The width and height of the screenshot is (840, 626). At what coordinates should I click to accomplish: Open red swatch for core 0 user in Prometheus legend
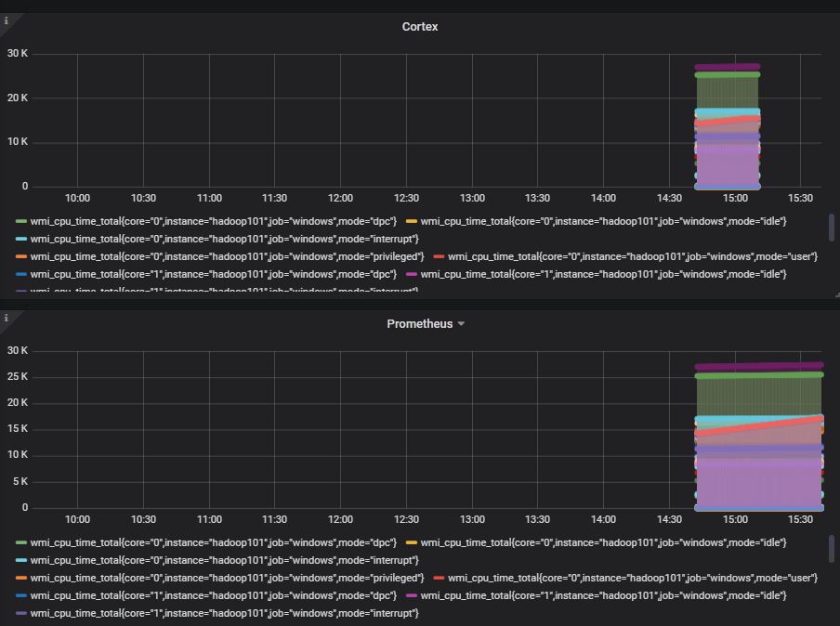tap(439, 578)
